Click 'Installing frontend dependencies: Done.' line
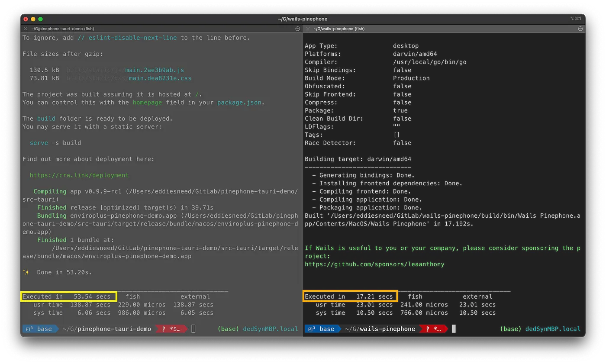 point(387,183)
